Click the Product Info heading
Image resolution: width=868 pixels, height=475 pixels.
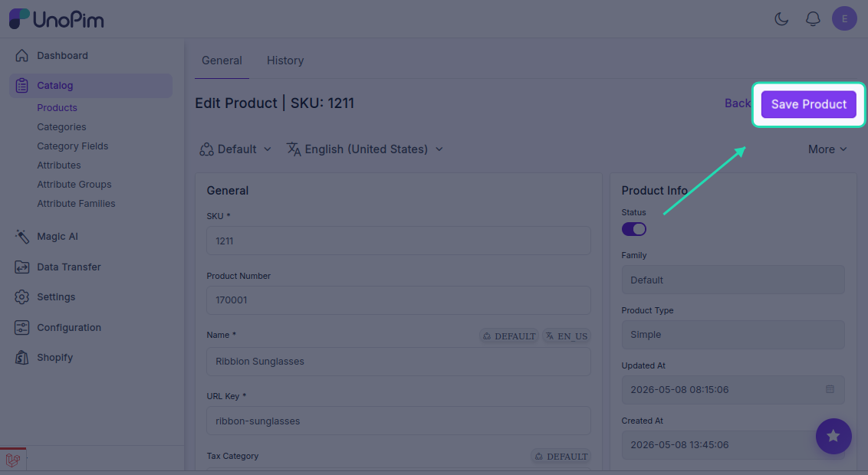tap(654, 191)
